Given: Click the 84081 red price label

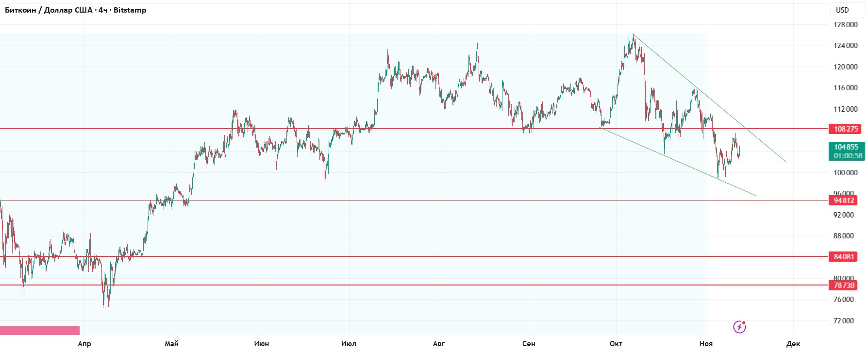Looking at the screenshot, I should [844, 257].
